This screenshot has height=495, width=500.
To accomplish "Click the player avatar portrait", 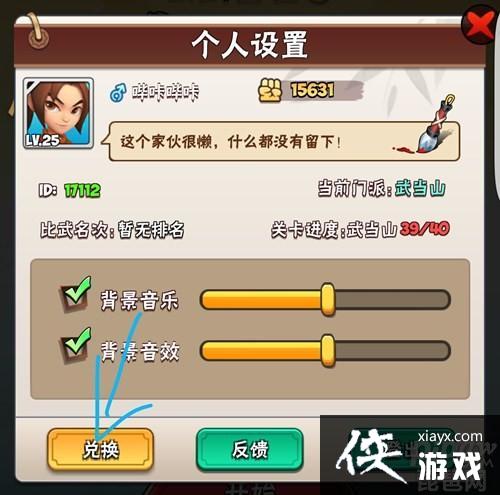I will coord(58,113).
